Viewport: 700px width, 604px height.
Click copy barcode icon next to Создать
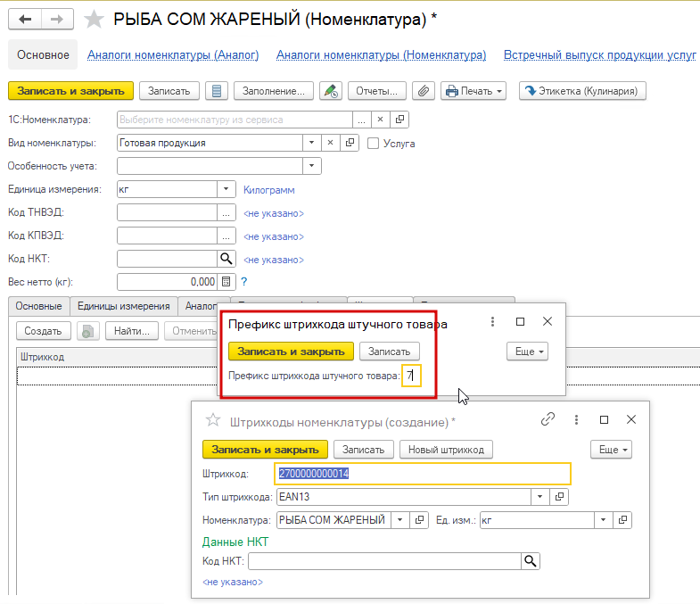[x=88, y=331]
